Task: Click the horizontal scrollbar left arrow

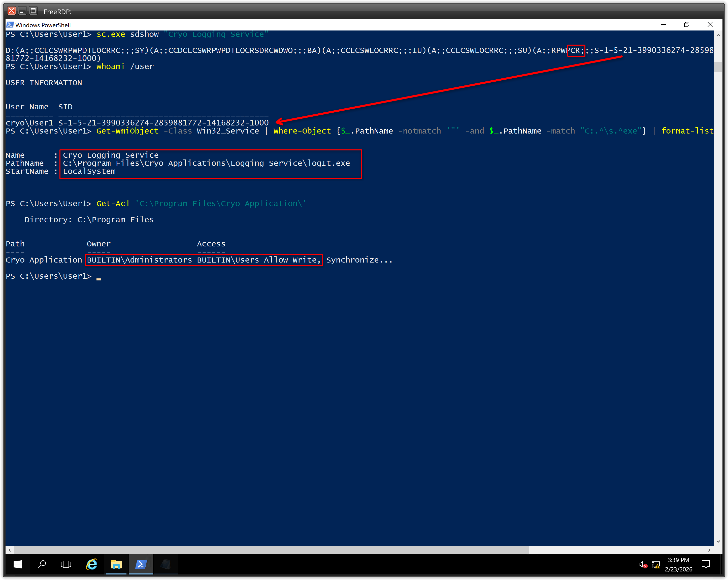Action: pyautogui.click(x=10, y=550)
